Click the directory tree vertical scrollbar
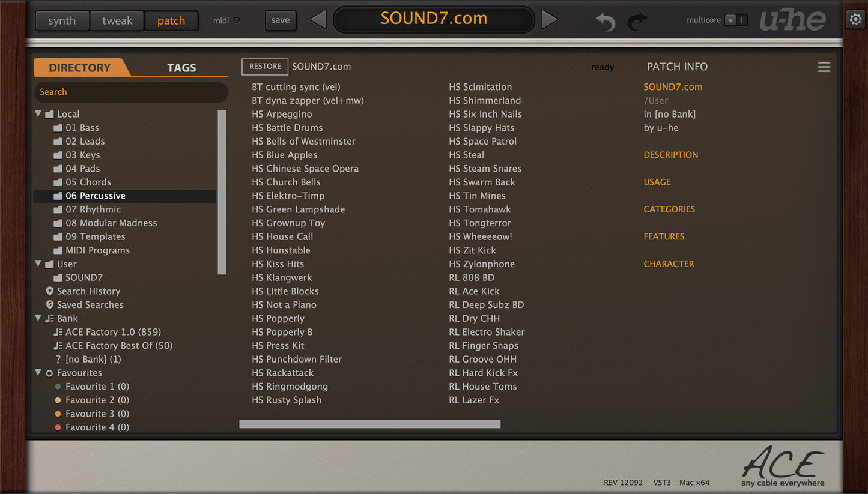The width and height of the screenshot is (868, 494). pyautogui.click(x=222, y=192)
